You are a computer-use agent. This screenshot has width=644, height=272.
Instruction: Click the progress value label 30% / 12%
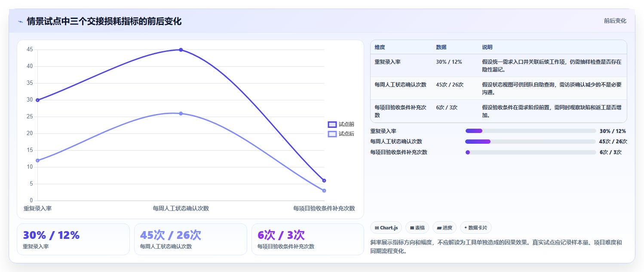click(x=613, y=131)
